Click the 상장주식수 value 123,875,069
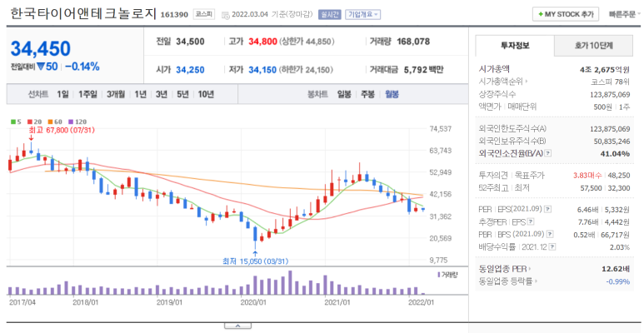The image size is (644, 333). click(610, 94)
